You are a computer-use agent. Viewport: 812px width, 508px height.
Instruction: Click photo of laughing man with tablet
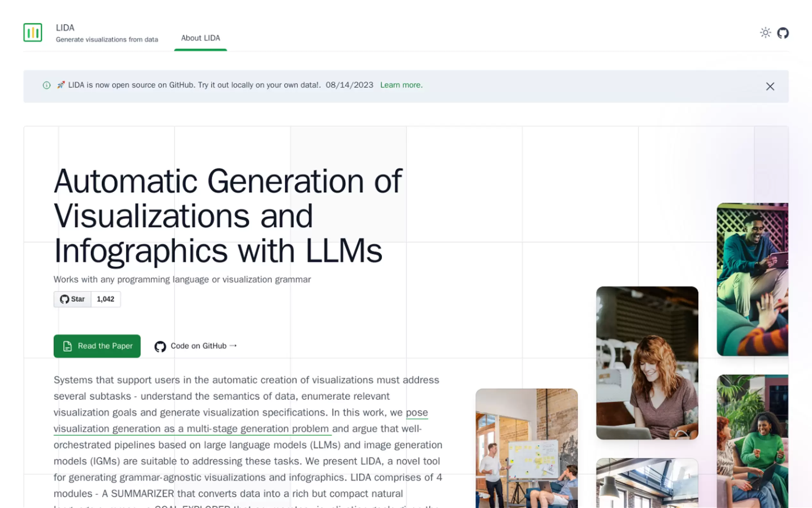[752, 279]
